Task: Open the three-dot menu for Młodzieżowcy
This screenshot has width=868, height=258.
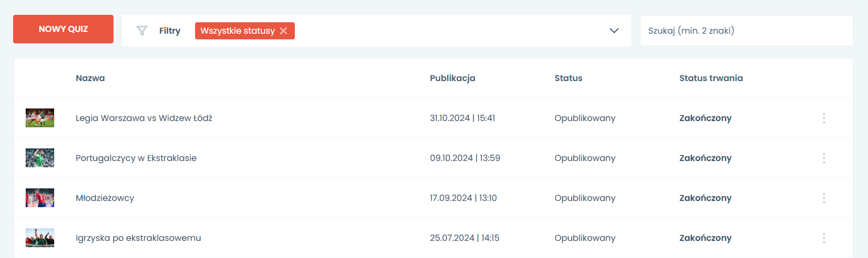Action: tap(824, 198)
